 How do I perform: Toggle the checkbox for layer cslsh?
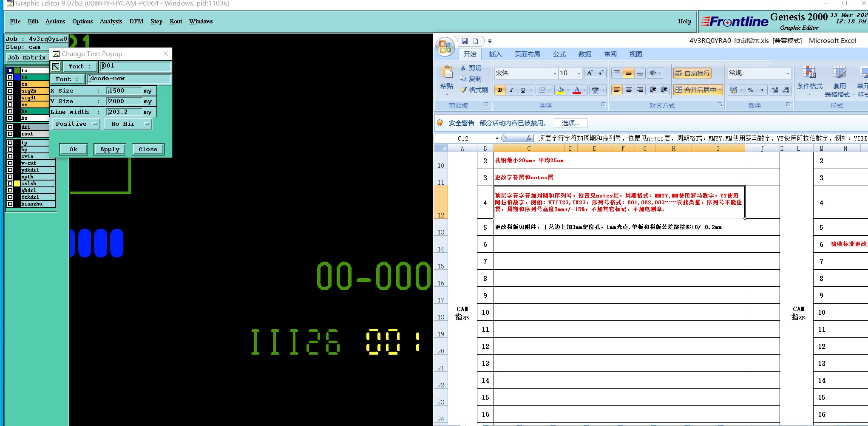[x=10, y=183]
